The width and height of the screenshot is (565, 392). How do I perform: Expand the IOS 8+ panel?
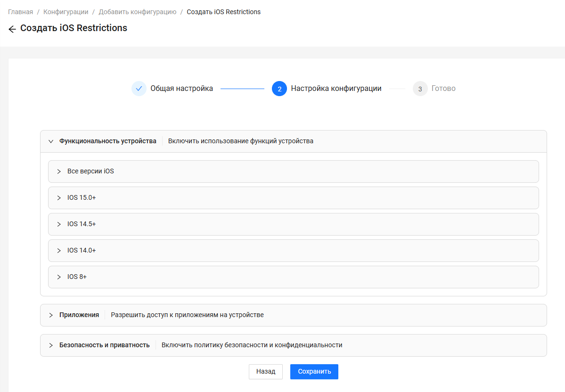[x=59, y=277]
